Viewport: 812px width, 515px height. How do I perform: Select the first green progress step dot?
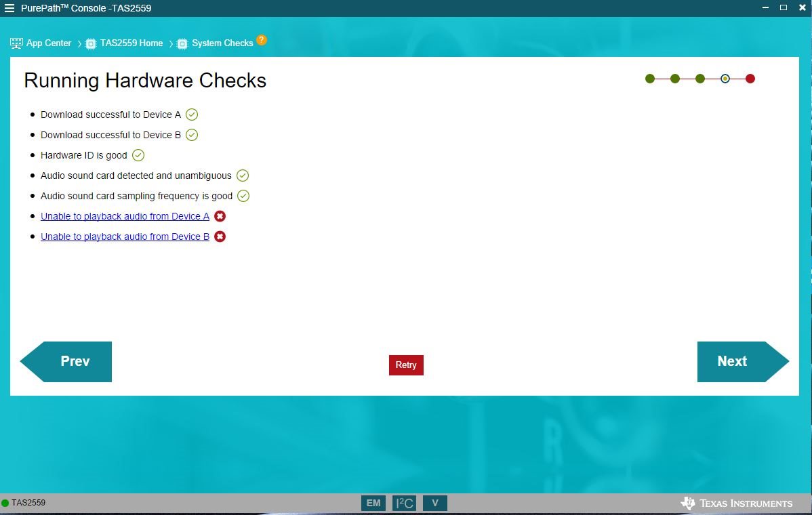click(x=650, y=79)
